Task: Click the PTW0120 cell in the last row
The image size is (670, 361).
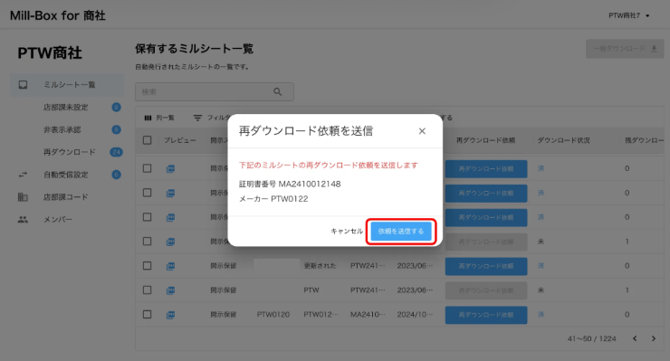Action: (273, 314)
